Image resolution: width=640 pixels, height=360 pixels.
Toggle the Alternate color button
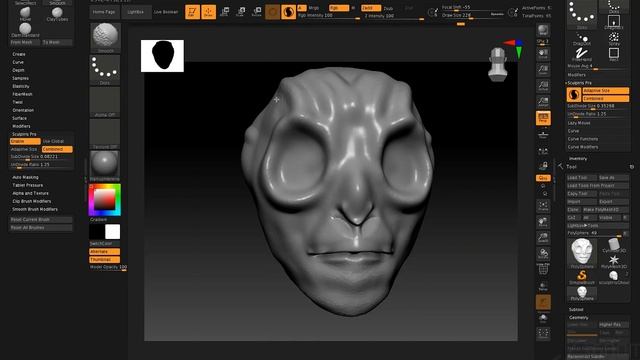coord(104,251)
